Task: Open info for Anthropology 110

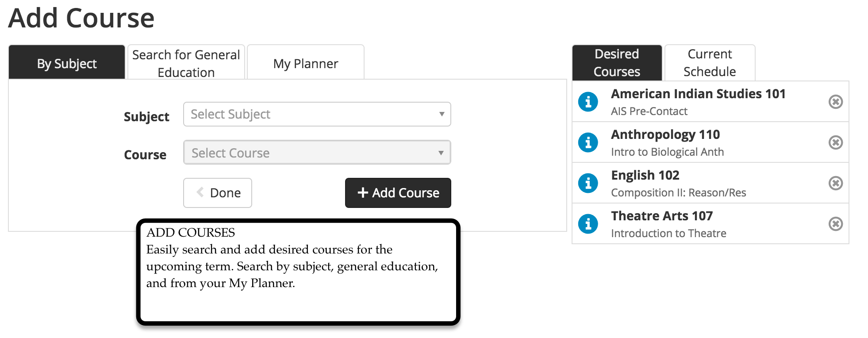Action: point(588,142)
